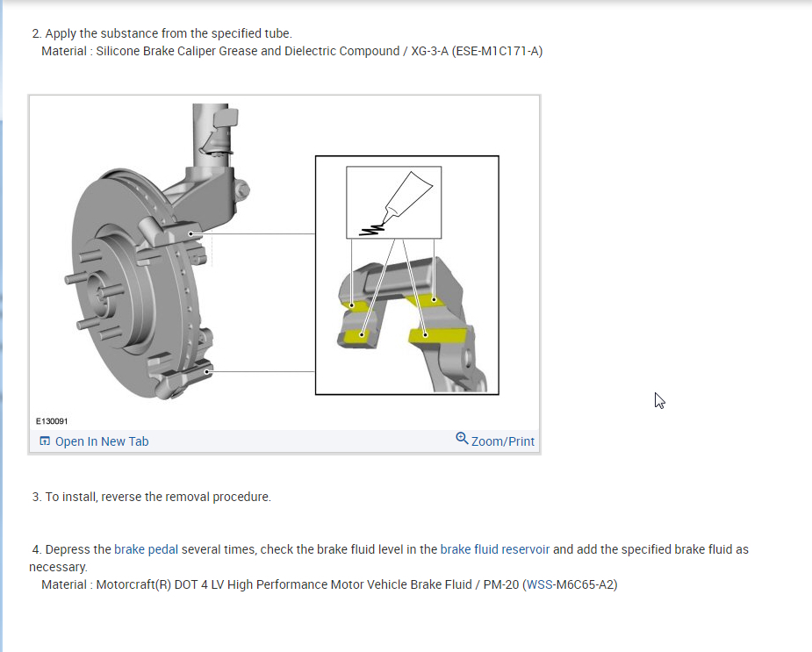Open the brake pedal link
Screen dimensions: 812x652
(146, 549)
